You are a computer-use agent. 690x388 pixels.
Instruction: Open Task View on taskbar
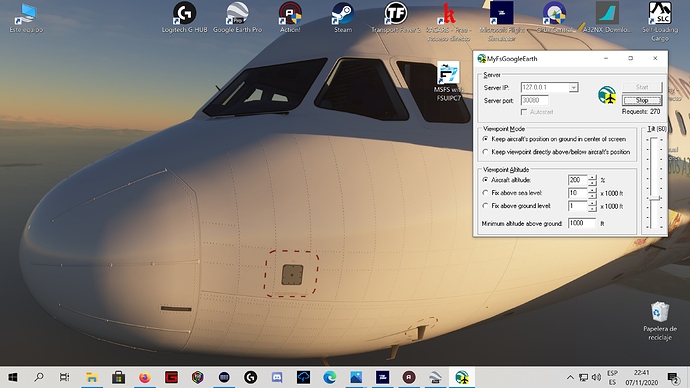(x=65, y=377)
